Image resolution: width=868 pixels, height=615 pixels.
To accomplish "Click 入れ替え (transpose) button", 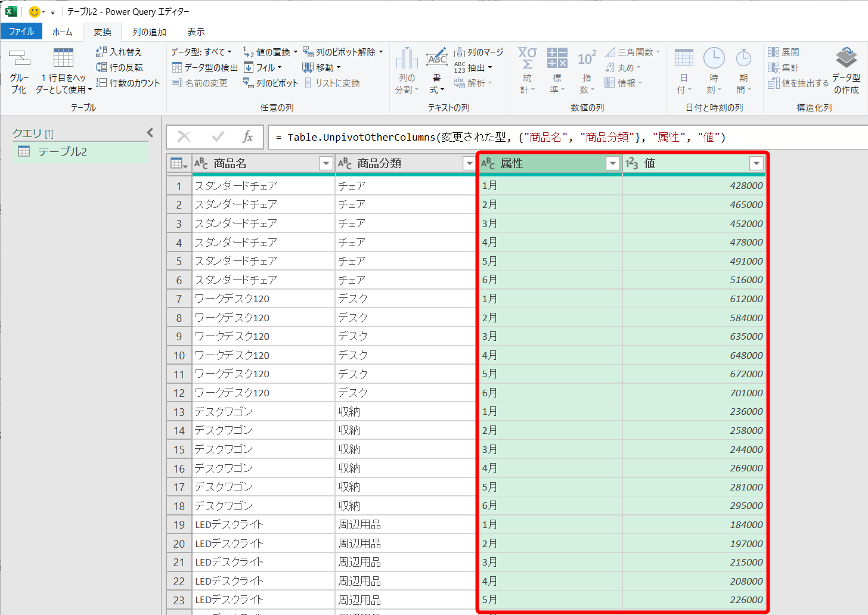I will (x=119, y=52).
